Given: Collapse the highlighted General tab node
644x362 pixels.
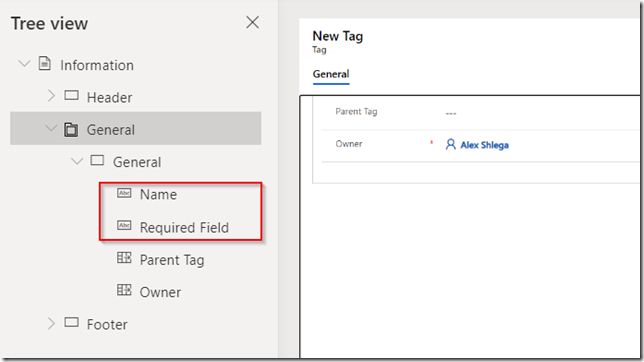Looking at the screenshot, I should pyautogui.click(x=51, y=128).
